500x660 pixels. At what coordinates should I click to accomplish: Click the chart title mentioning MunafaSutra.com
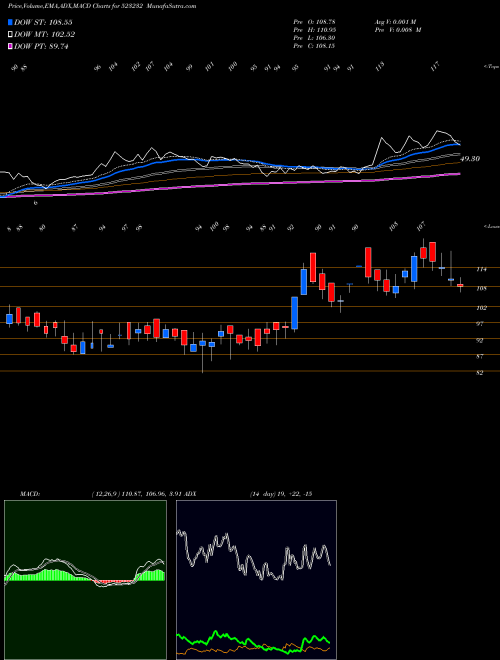[x=102, y=6]
